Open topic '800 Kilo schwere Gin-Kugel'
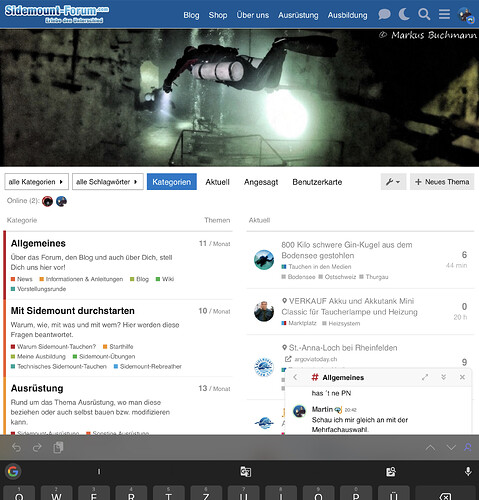Screen dimensions: 479x500 pyautogui.click(x=347, y=250)
